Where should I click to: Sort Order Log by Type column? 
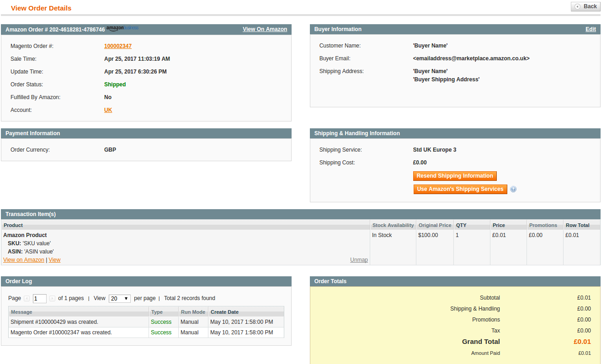[x=157, y=312]
